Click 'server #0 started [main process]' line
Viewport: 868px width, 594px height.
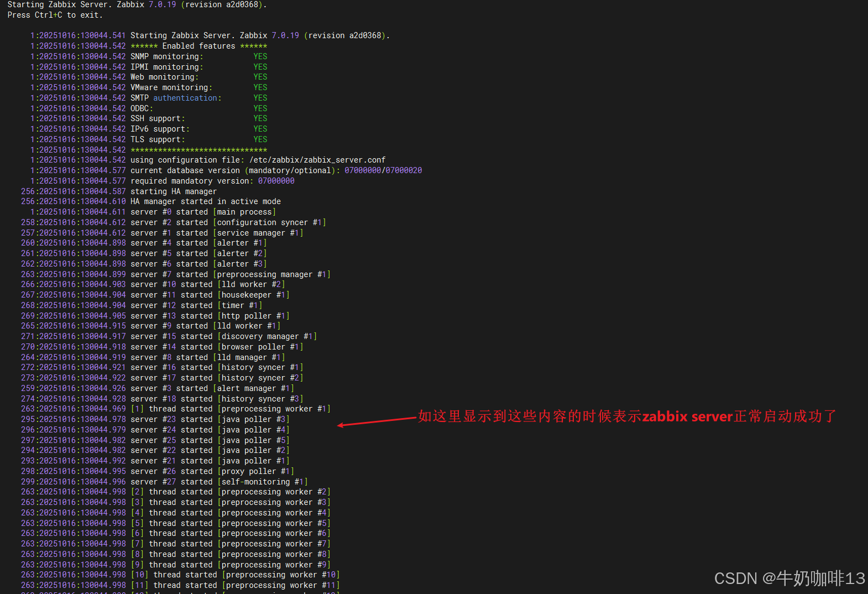coord(153,212)
